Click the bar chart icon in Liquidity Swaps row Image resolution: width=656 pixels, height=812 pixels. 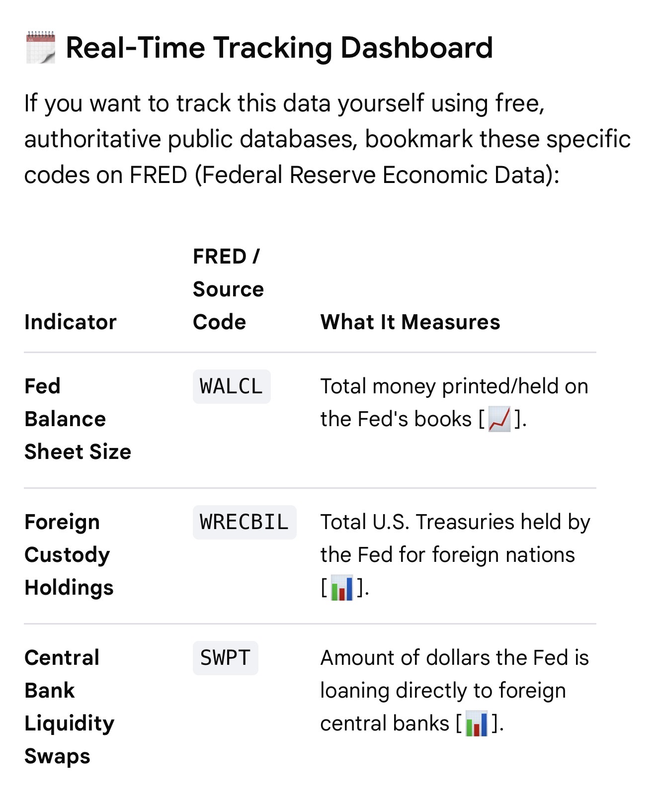coord(477,723)
